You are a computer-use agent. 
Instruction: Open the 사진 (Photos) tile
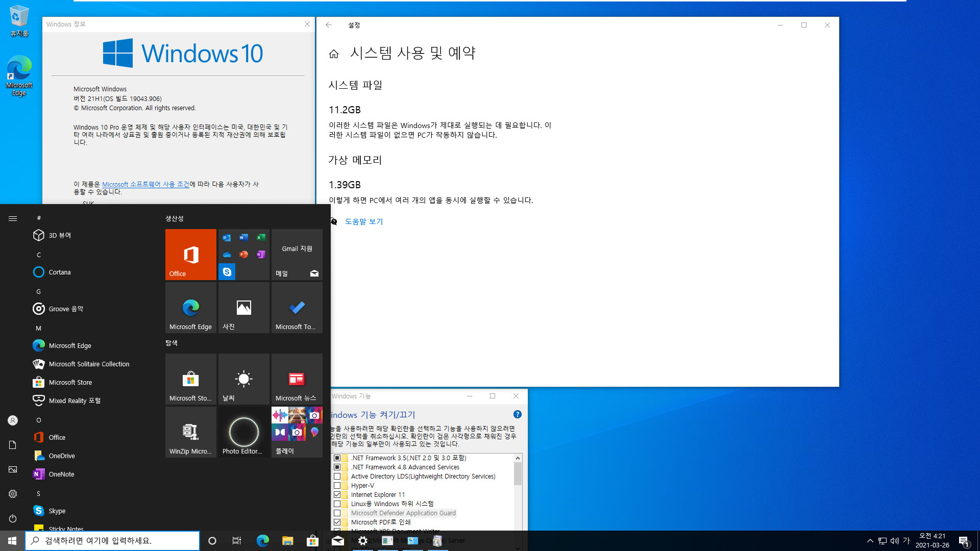tap(244, 307)
